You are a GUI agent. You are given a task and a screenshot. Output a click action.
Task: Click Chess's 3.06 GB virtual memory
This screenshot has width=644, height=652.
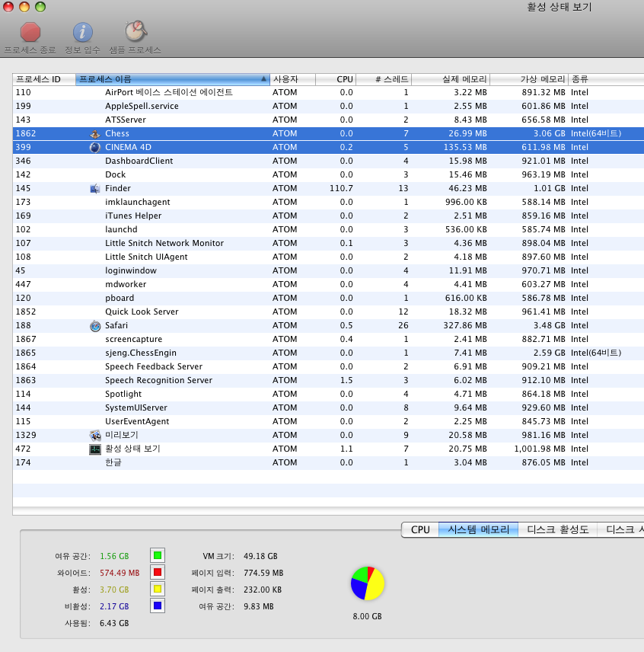point(550,133)
